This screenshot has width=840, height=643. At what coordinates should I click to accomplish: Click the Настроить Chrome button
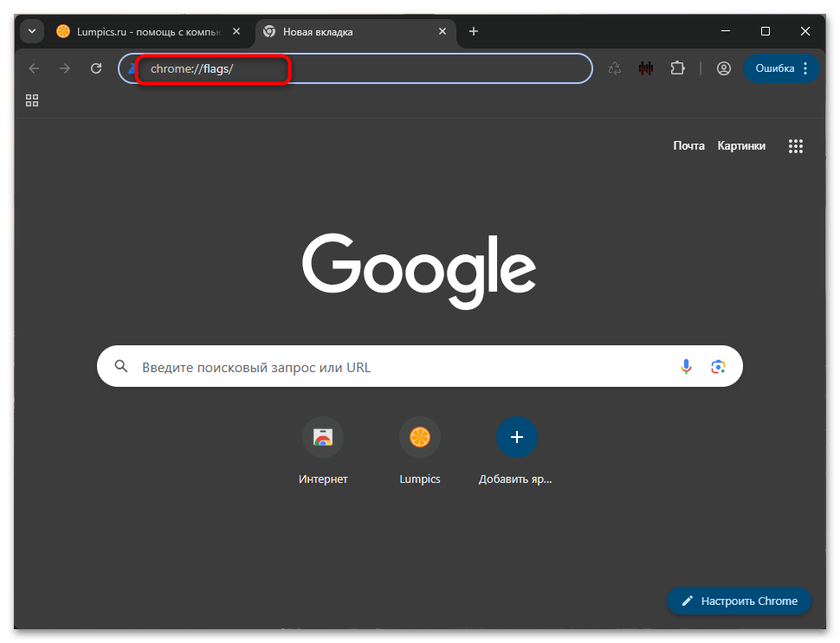(739, 601)
